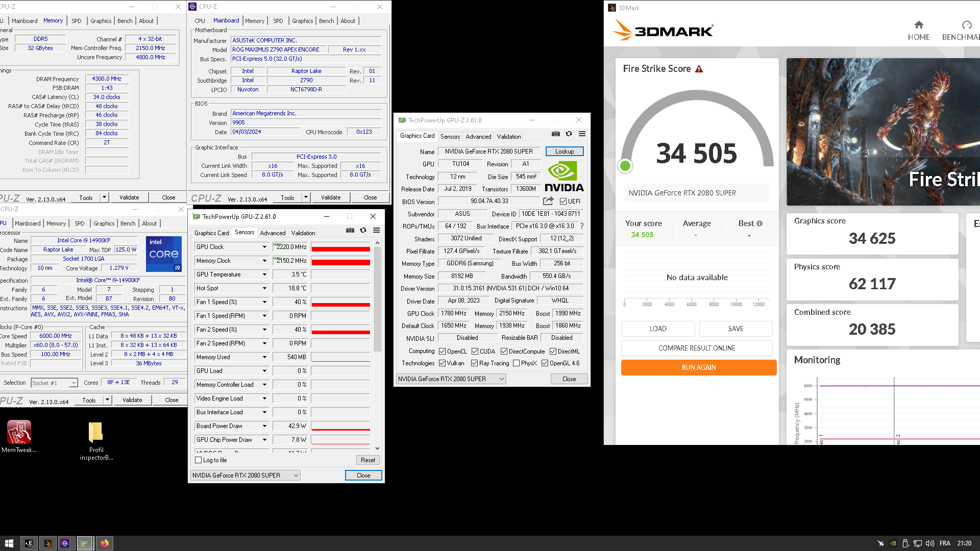Click the network icon in system tray

point(917,543)
